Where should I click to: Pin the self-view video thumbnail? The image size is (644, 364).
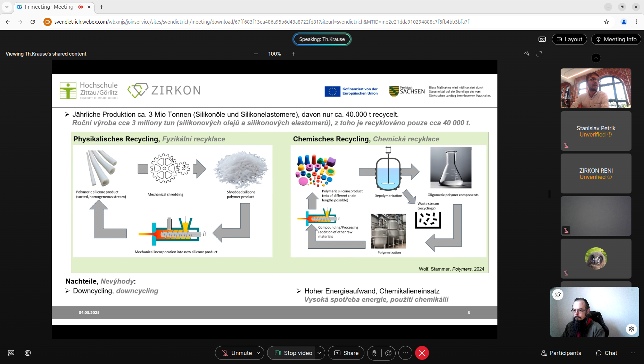coord(558,295)
